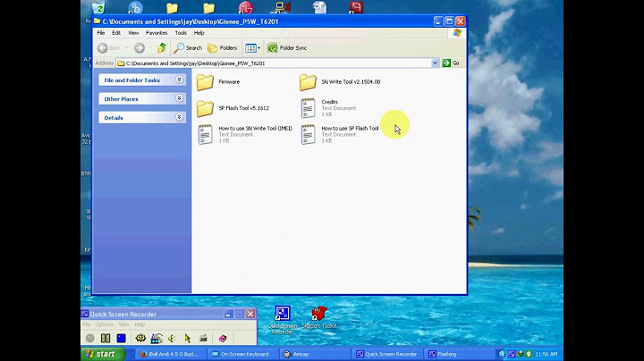Image resolution: width=644 pixels, height=361 pixels.
Task: Open the View menu in Explorer
Action: coord(133,33)
